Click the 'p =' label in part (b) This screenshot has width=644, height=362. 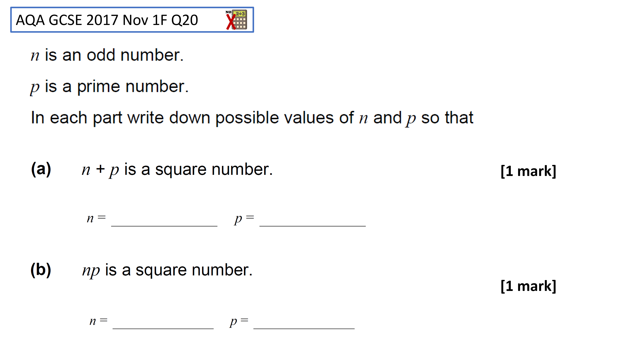239,322
